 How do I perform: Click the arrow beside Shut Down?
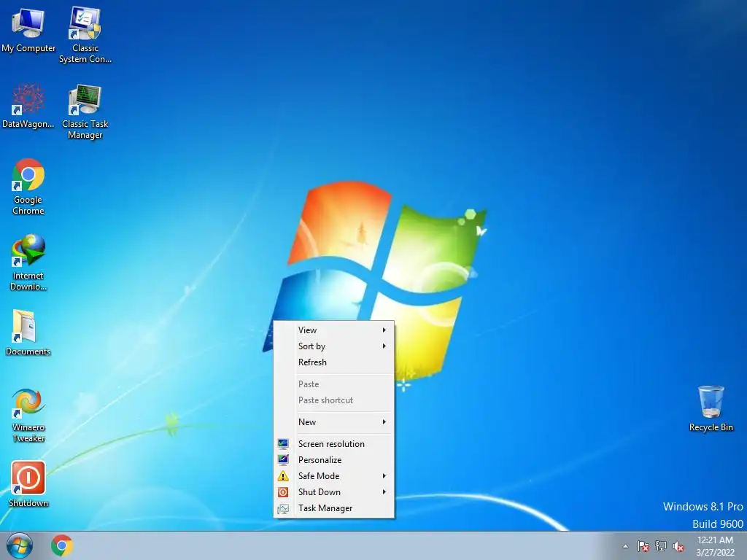(x=384, y=492)
